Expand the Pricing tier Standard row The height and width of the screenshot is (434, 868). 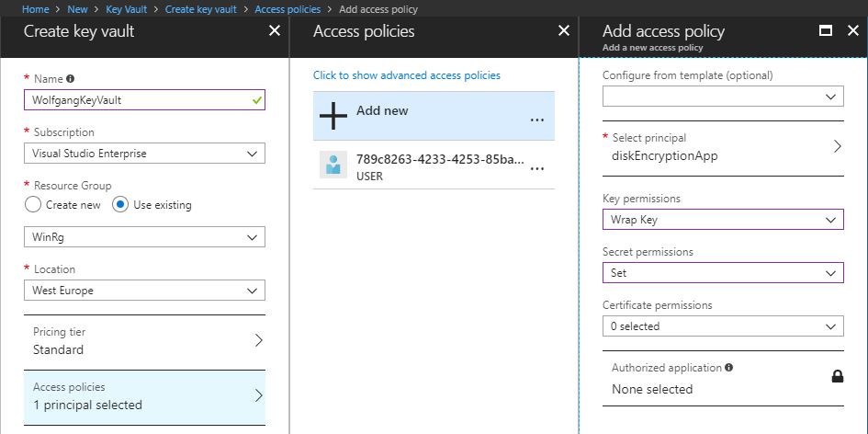144,342
